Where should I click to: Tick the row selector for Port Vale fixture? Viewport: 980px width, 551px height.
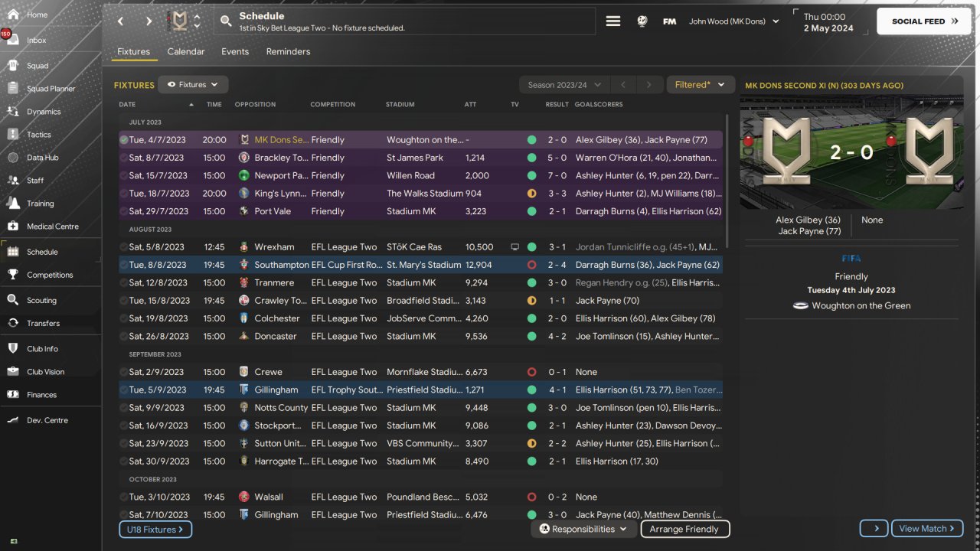click(x=124, y=211)
